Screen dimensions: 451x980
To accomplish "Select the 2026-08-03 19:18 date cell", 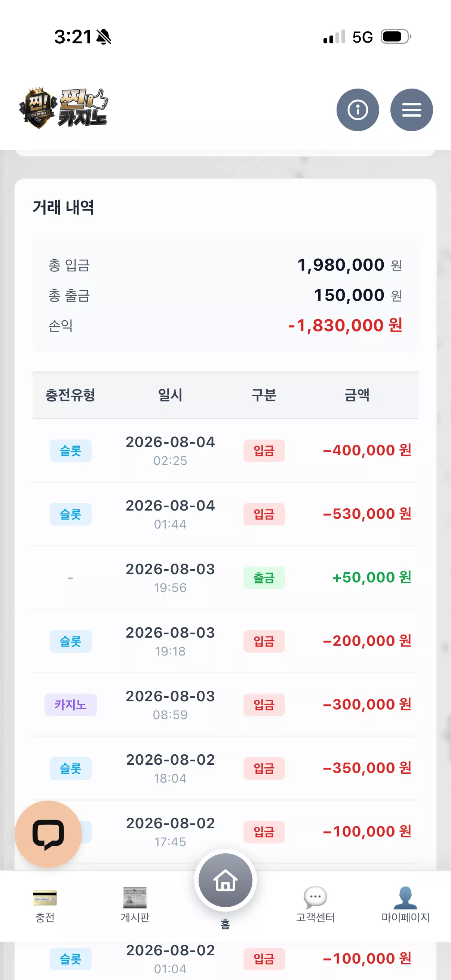I will pyautogui.click(x=170, y=641).
